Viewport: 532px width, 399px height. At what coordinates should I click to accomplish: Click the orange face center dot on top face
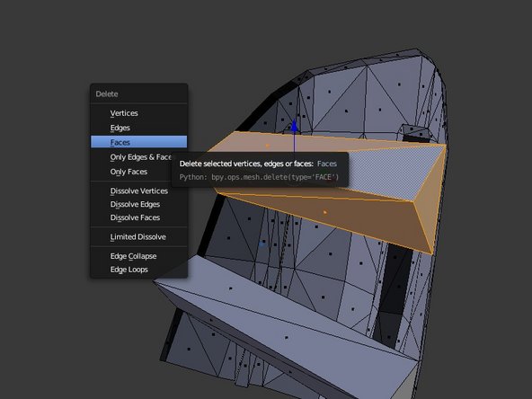point(268,146)
